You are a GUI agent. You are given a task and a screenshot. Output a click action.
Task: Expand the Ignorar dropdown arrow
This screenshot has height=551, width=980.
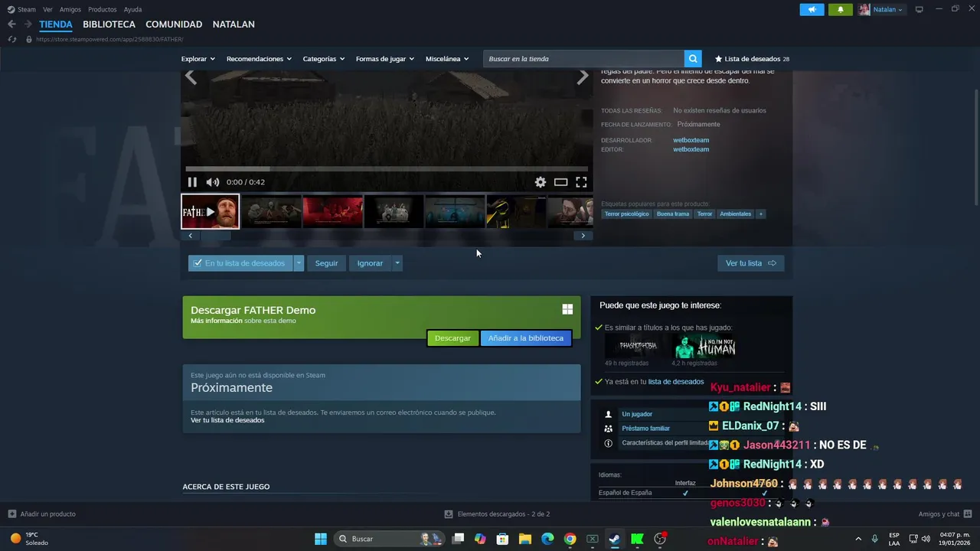397,263
